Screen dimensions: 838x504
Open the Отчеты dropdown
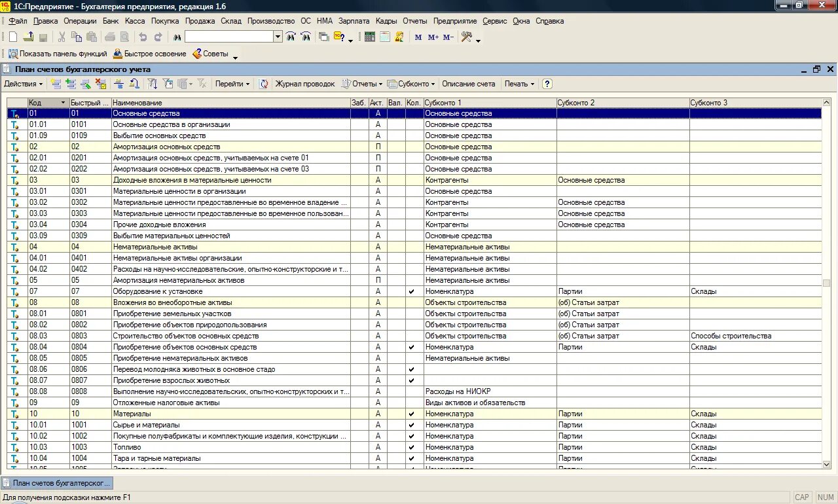click(x=361, y=84)
